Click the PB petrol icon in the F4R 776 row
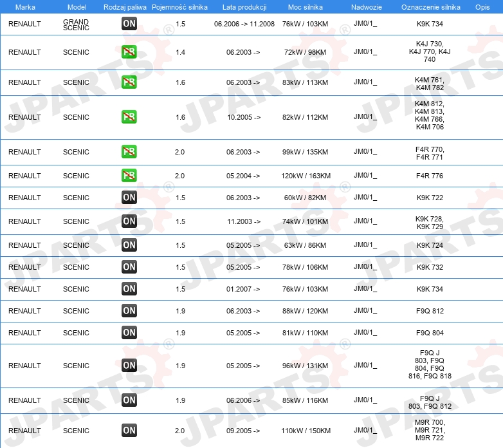 pyautogui.click(x=129, y=175)
